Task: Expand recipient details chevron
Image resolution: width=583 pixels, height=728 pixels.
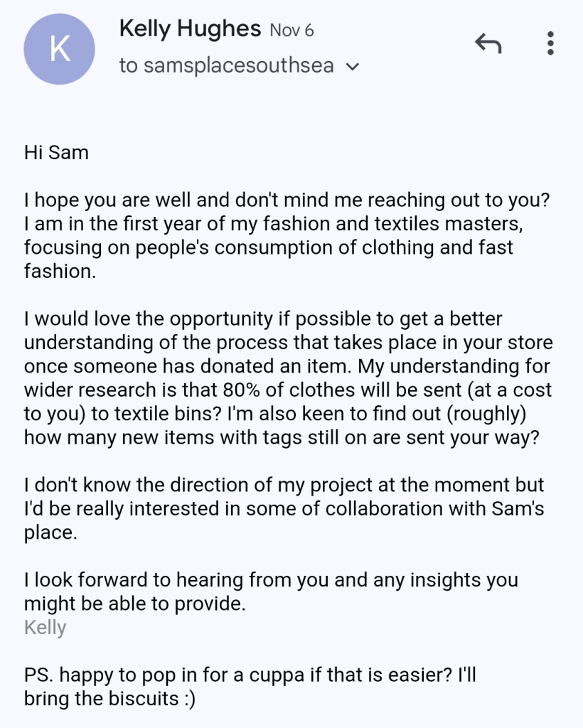Action: click(x=352, y=67)
